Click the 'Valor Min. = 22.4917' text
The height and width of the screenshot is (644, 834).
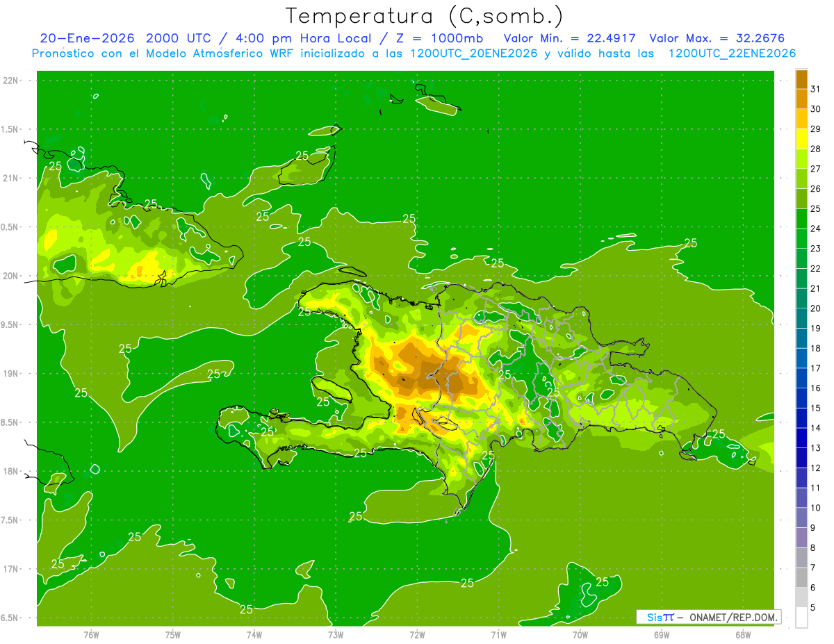(569, 38)
